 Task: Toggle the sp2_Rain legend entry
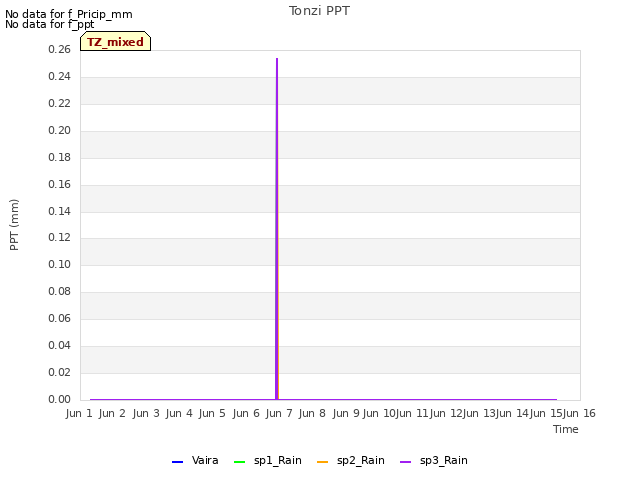(x=351, y=461)
